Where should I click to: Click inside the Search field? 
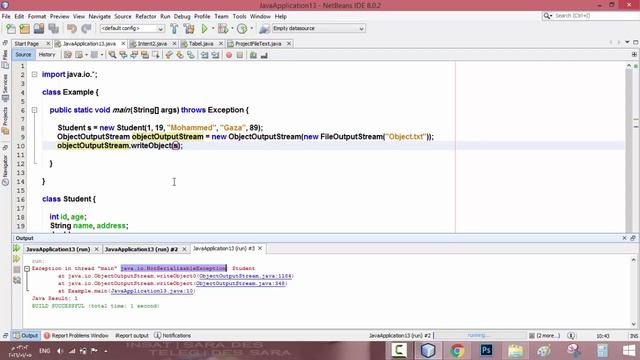[x=594, y=16]
